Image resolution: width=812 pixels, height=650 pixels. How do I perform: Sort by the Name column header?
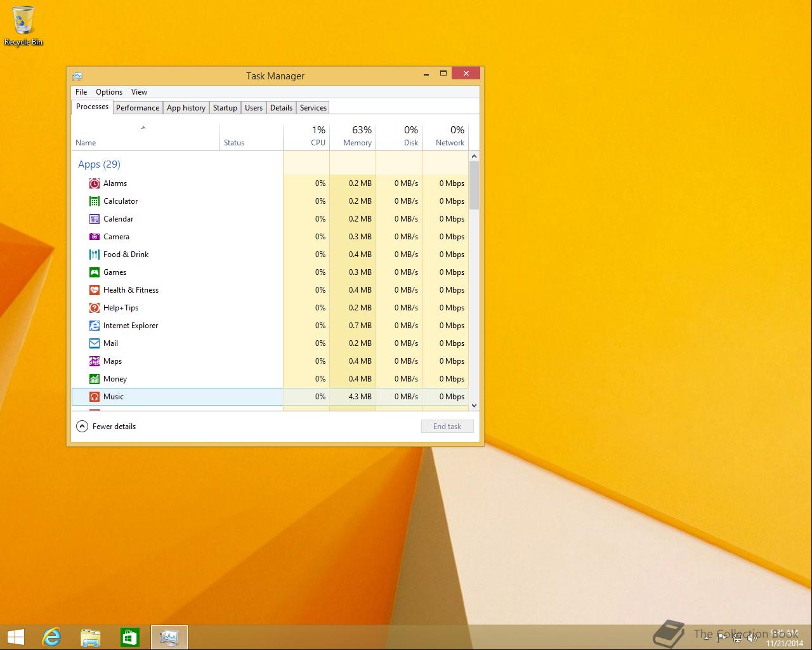pos(146,136)
